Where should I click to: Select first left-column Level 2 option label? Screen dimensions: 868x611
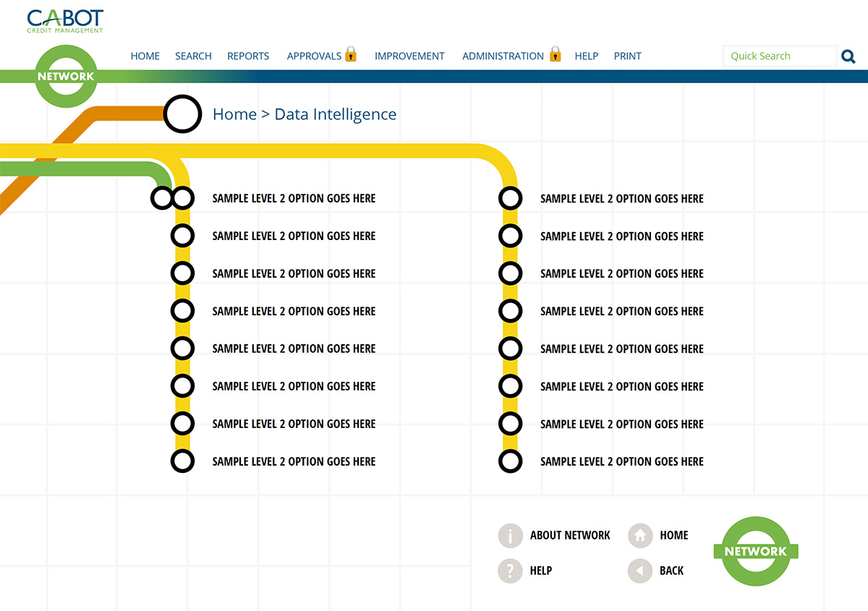coord(294,199)
